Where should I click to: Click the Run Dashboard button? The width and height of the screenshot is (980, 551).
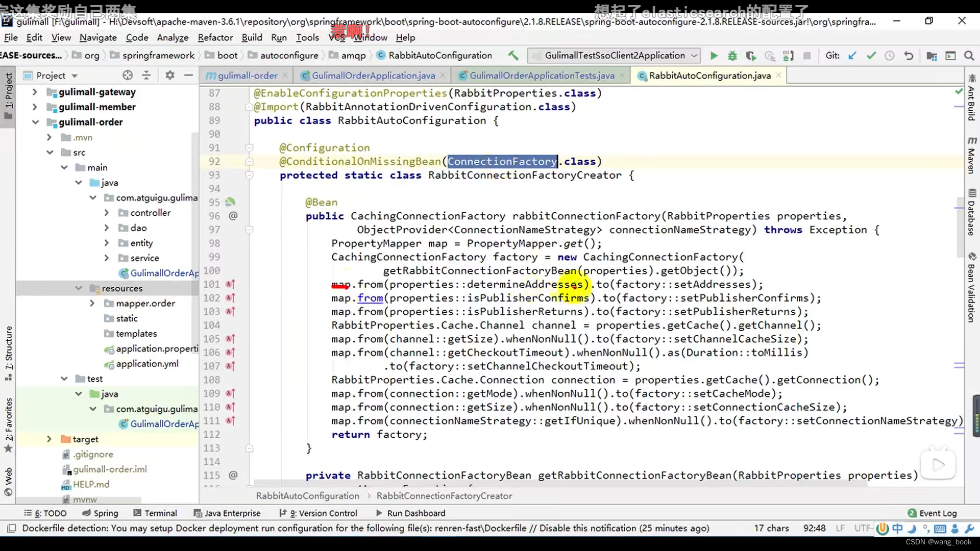click(x=415, y=513)
